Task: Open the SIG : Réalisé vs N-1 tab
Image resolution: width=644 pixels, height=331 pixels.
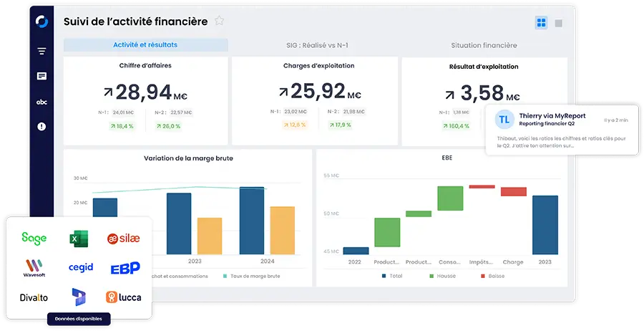Action: tap(317, 45)
